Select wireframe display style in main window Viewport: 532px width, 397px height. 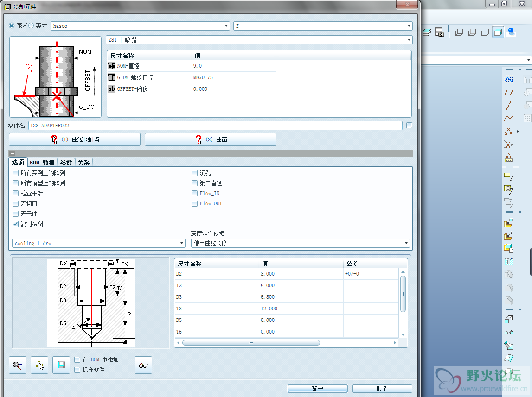(x=459, y=32)
